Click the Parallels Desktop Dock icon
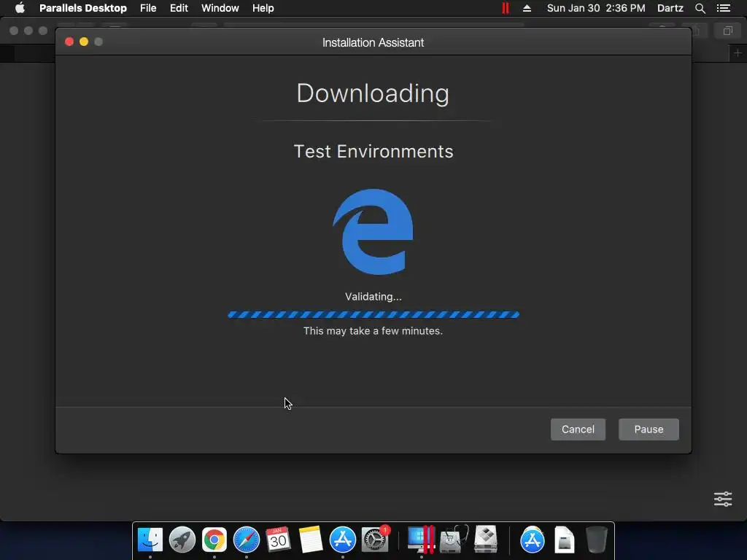The height and width of the screenshot is (560, 747). 421,540
